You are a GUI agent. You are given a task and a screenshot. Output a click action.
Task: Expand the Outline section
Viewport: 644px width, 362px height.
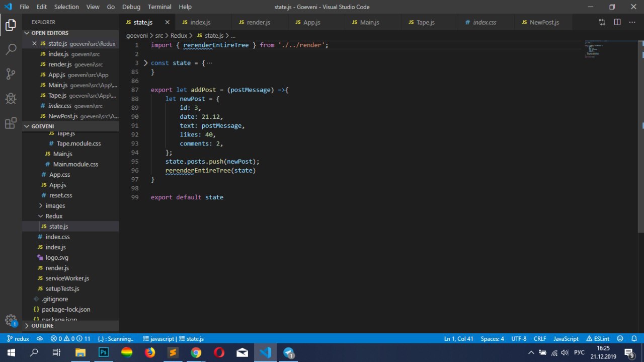click(42, 326)
